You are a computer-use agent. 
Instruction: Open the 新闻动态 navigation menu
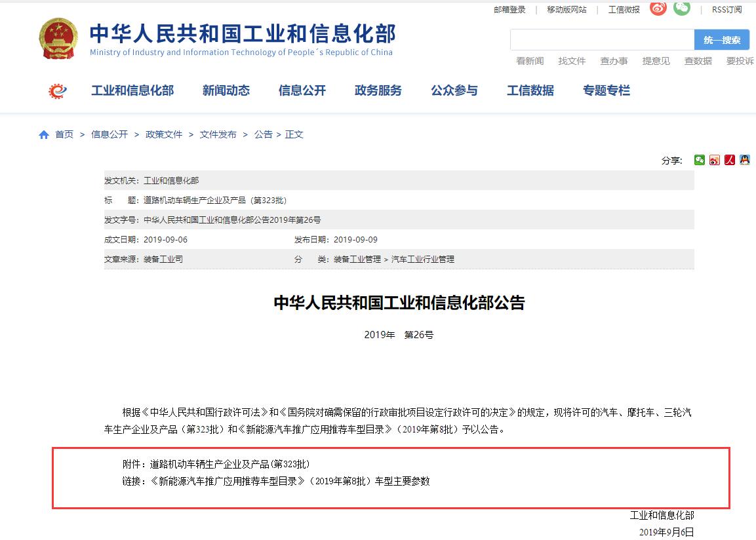pyautogui.click(x=226, y=91)
